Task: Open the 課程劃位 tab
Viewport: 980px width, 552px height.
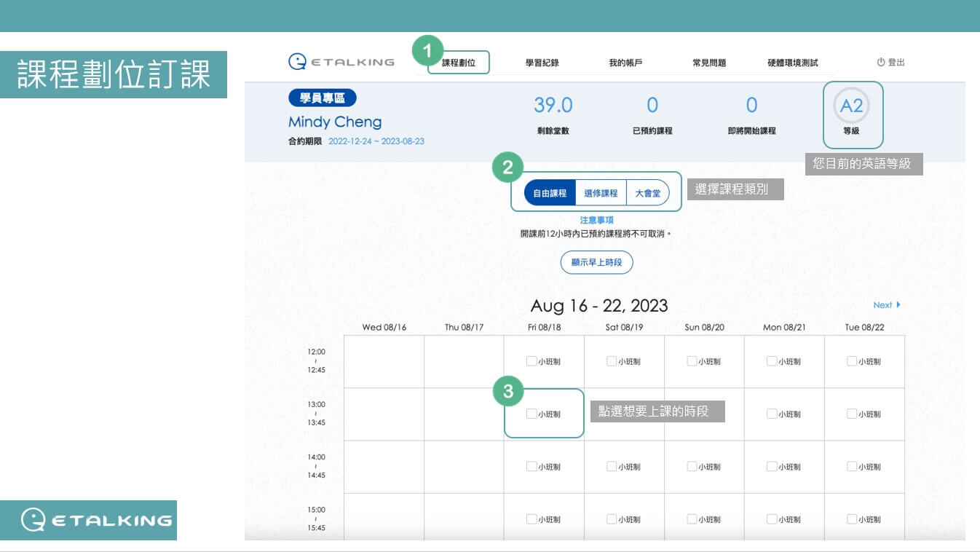Action: point(459,63)
